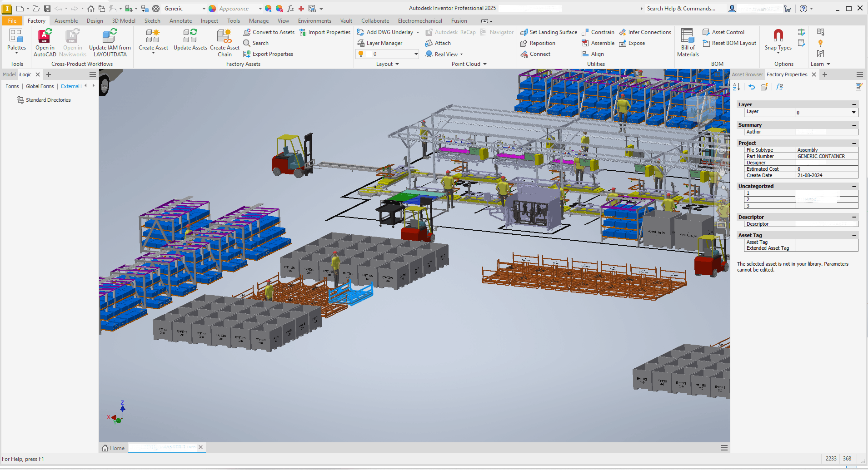Toggle the layer light bulb visibility
Viewport: 868px width, 470px height.
tap(361, 54)
